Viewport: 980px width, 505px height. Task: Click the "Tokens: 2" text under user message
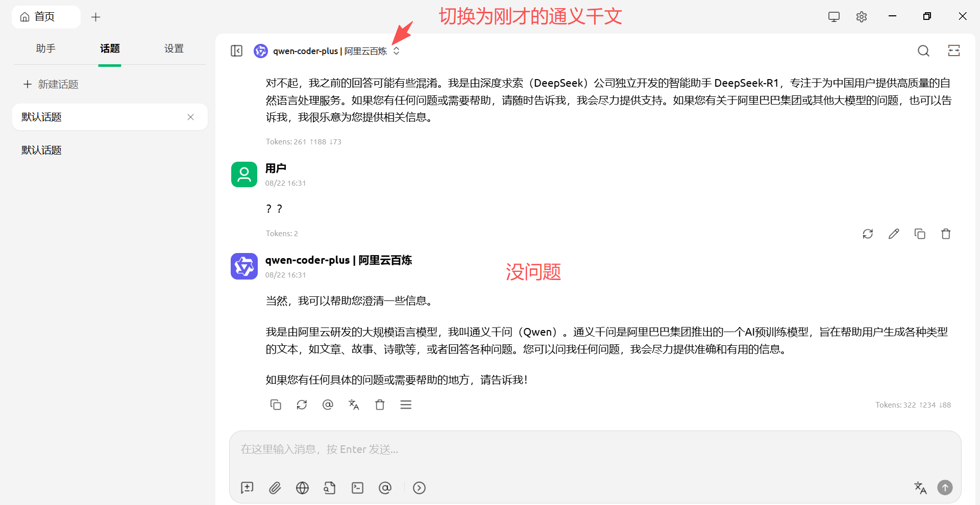click(x=282, y=234)
